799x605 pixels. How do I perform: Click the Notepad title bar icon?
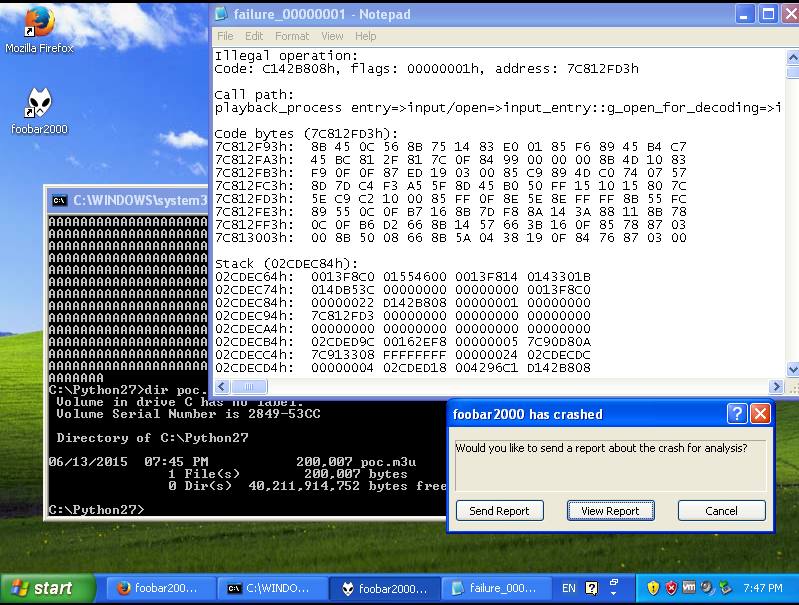point(221,14)
